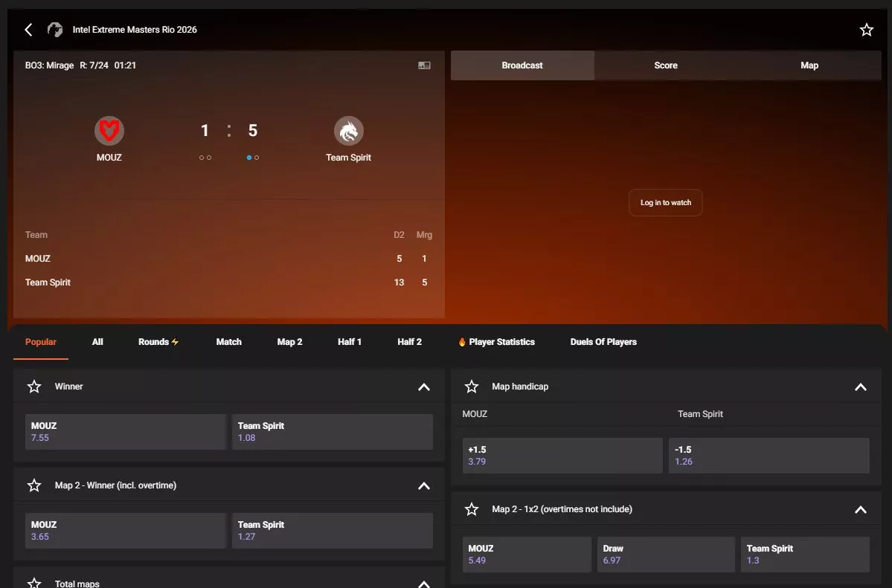This screenshot has height=588, width=892.
Task: Open the Player Statistics tab
Action: coord(496,342)
